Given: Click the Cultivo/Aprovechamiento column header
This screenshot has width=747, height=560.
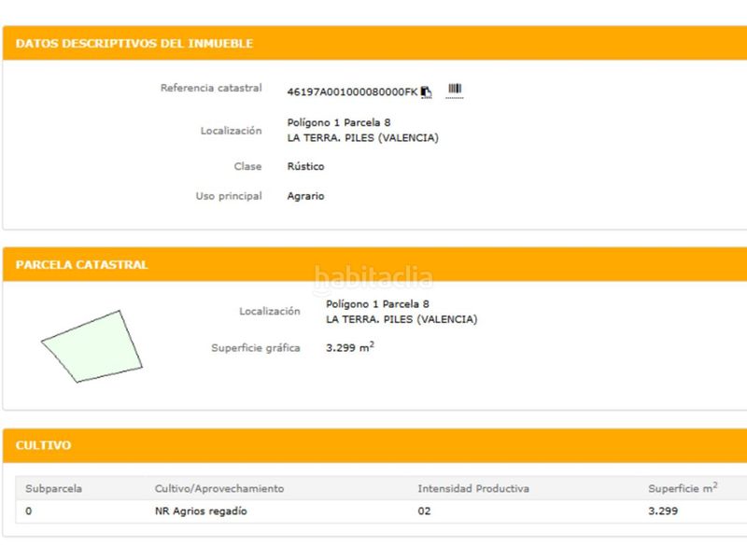Looking at the screenshot, I should [218, 488].
